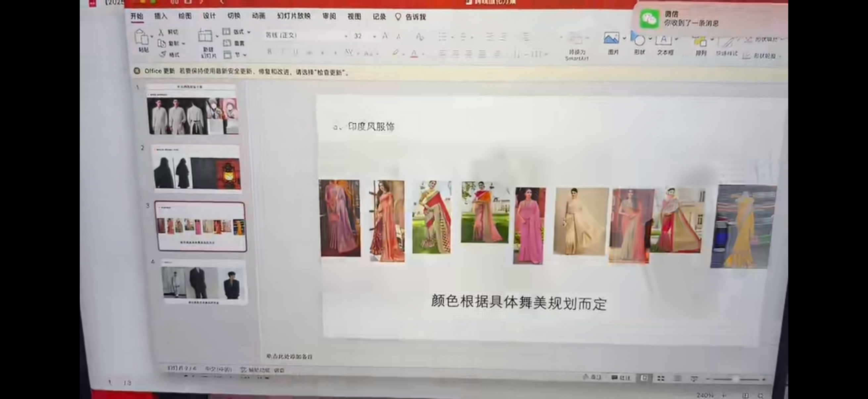Switch to the Slide Show (幻灯片放映) tab
Viewport: 868px width, 399px height.
pos(294,16)
